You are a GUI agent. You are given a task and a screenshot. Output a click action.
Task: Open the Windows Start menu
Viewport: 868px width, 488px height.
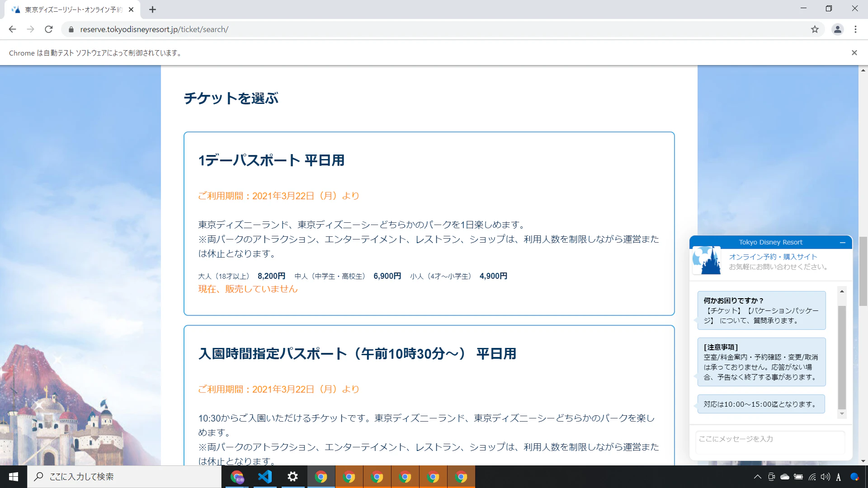[x=14, y=477]
